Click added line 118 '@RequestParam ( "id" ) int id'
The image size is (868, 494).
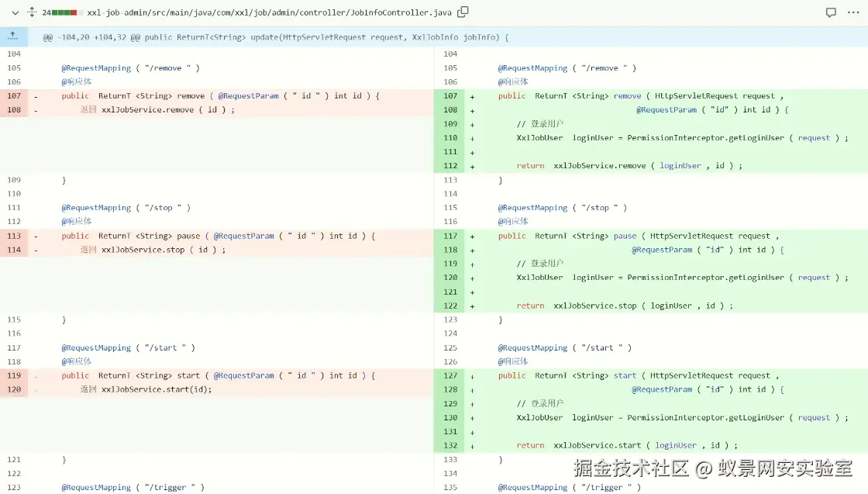(702, 250)
